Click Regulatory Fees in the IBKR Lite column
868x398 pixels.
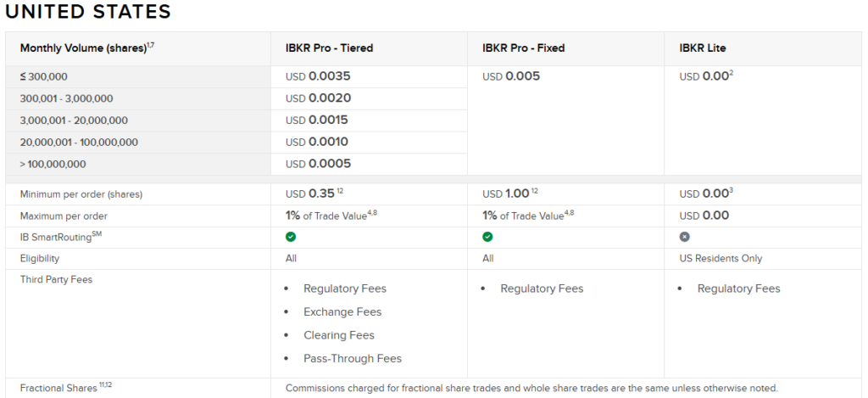739,289
